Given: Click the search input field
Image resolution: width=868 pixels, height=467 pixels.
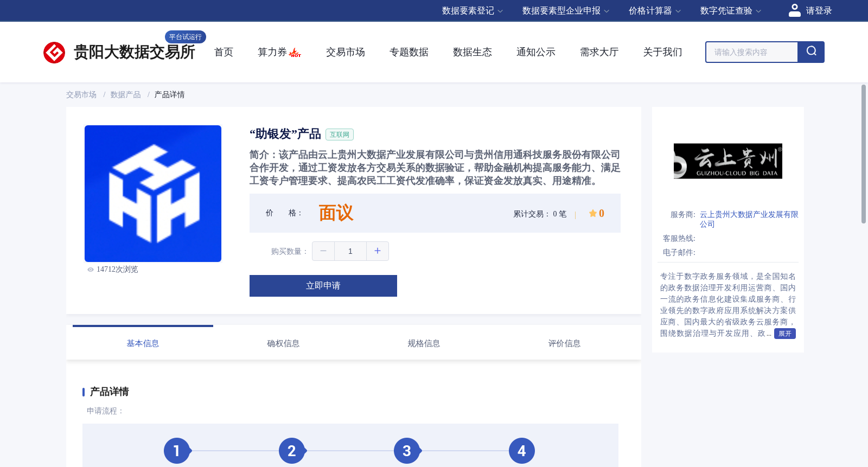Looking at the screenshot, I should pos(752,52).
